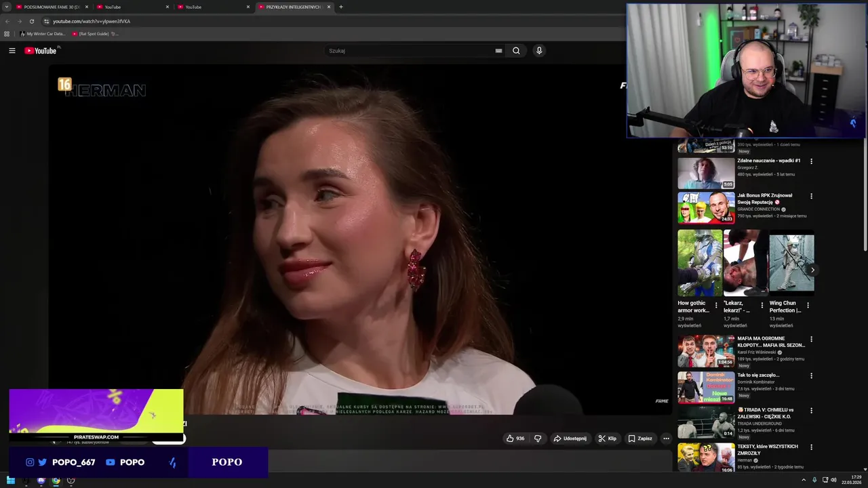Open Windows Start menu
This screenshot has width=868, height=488.
[x=10, y=481]
